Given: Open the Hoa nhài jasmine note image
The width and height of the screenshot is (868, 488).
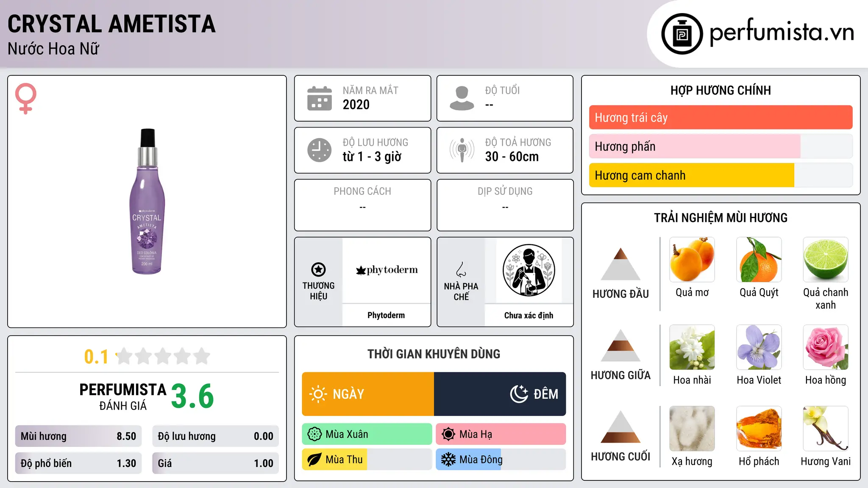Looking at the screenshot, I should tap(692, 347).
